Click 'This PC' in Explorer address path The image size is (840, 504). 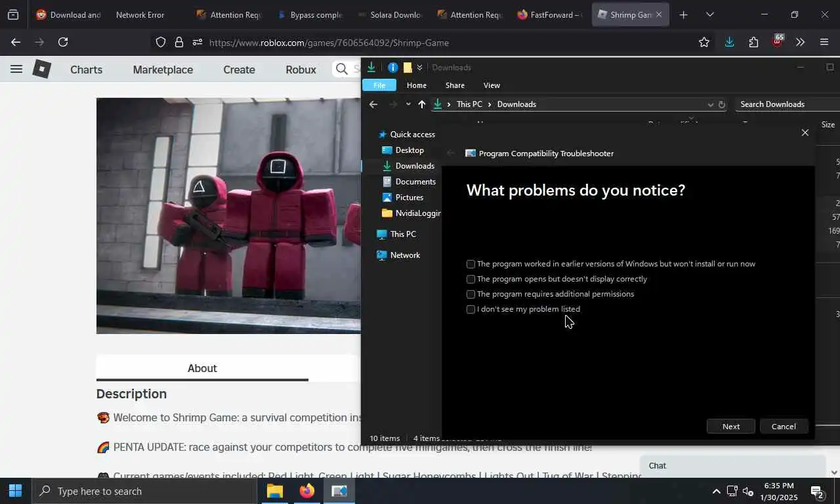(x=469, y=104)
